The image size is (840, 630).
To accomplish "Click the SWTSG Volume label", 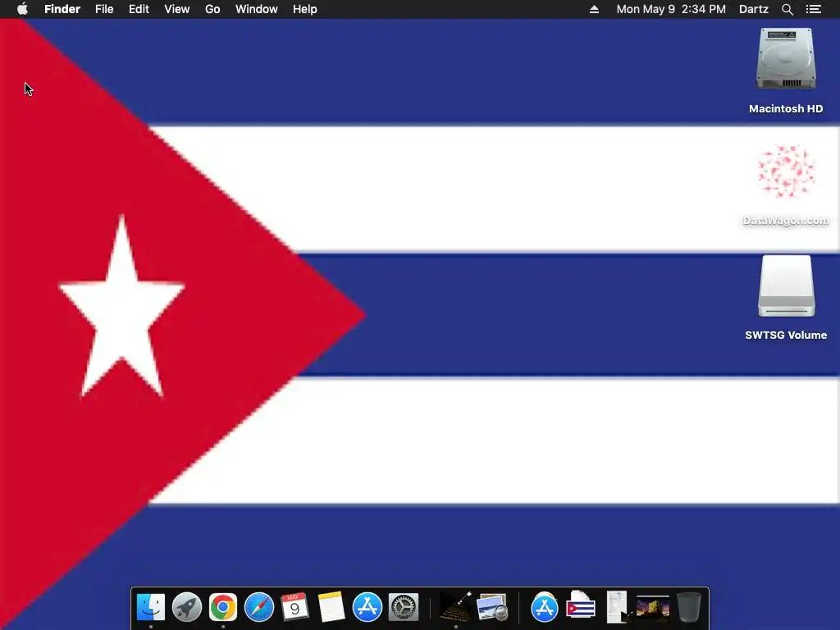I will pyautogui.click(x=786, y=336).
